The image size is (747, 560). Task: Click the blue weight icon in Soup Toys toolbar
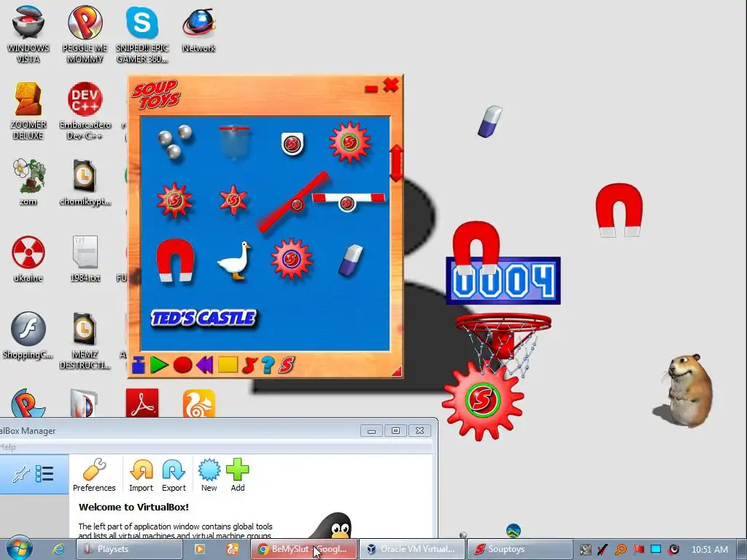[138, 365]
